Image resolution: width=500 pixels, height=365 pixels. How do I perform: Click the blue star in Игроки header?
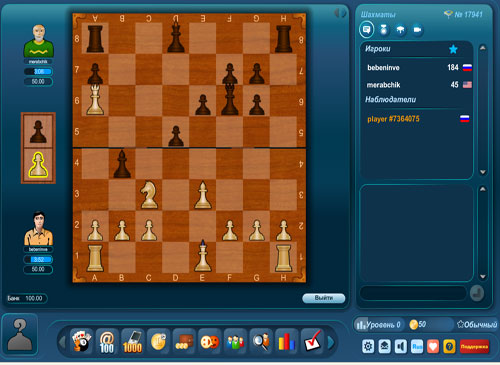pyautogui.click(x=453, y=49)
